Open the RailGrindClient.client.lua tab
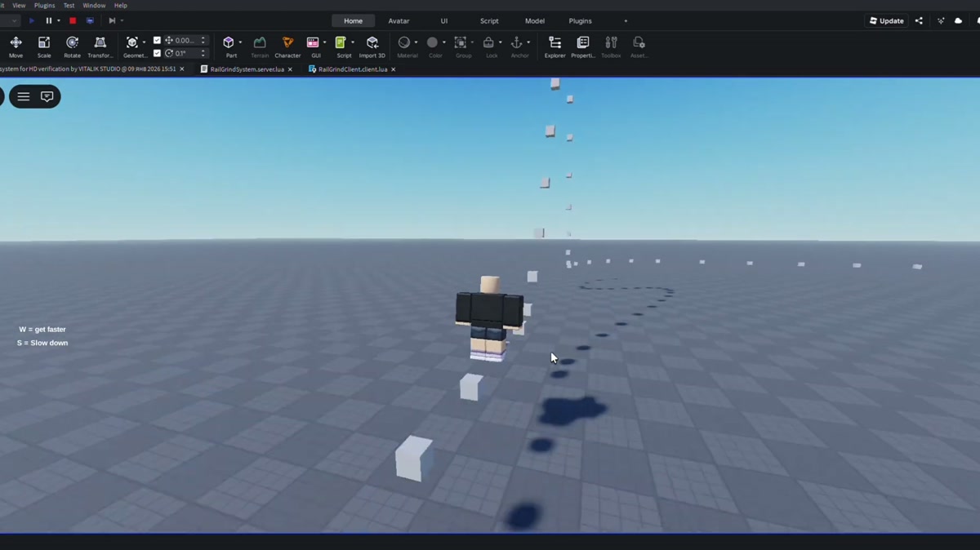The height and width of the screenshot is (550, 980). [352, 69]
